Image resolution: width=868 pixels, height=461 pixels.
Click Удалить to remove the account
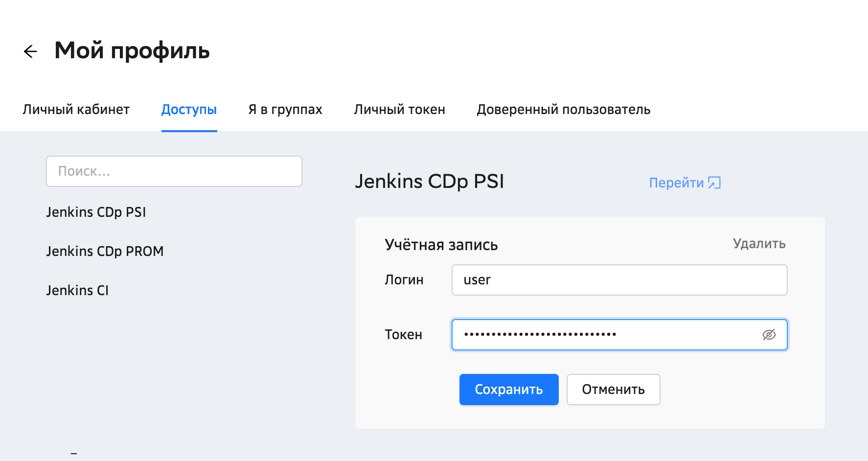tap(759, 244)
